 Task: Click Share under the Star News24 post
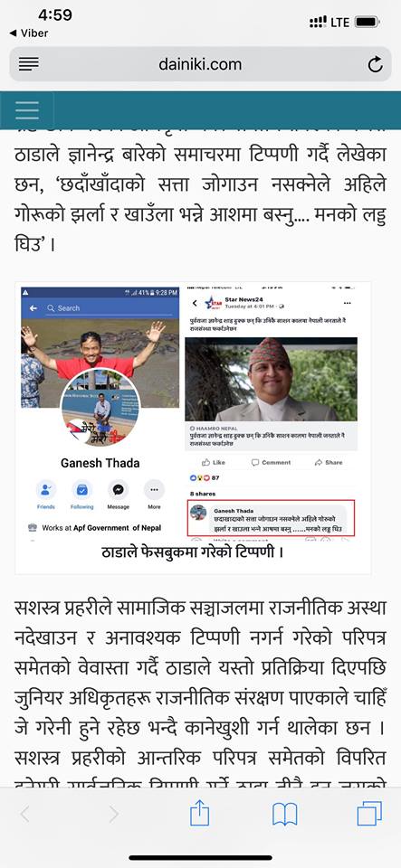point(328,462)
